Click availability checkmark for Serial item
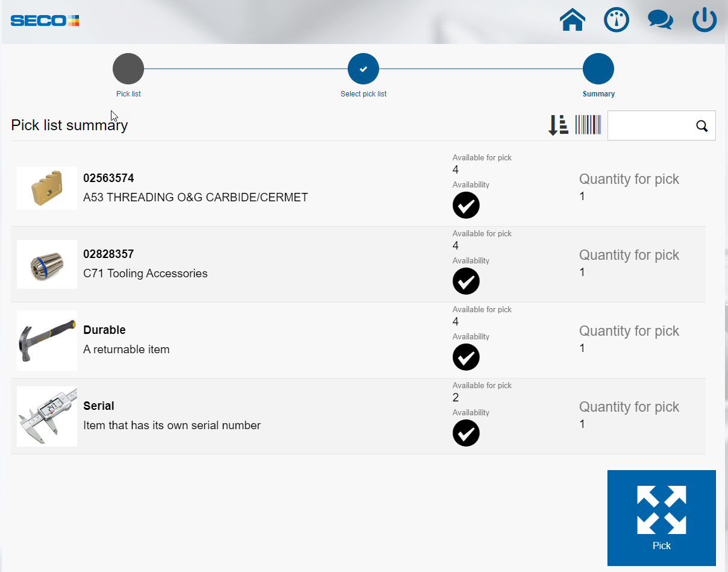The image size is (728, 572). point(466,433)
